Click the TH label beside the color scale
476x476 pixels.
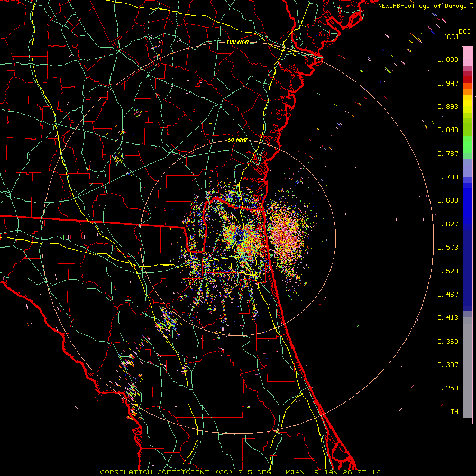(454, 412)
